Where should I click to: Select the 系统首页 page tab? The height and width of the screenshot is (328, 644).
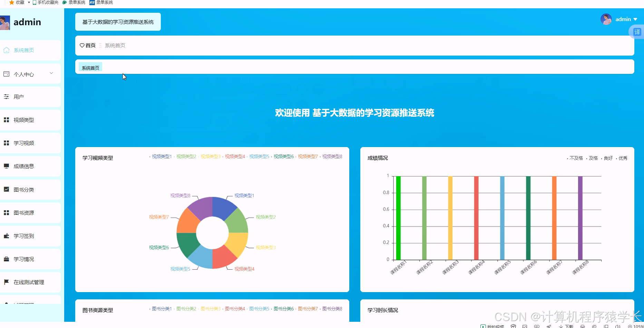point(90,68)
